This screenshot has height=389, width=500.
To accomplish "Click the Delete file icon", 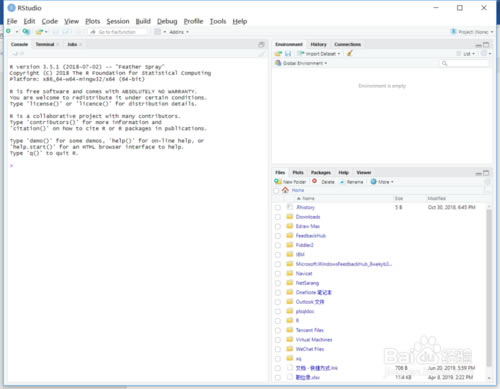I will tap(315, 181).
